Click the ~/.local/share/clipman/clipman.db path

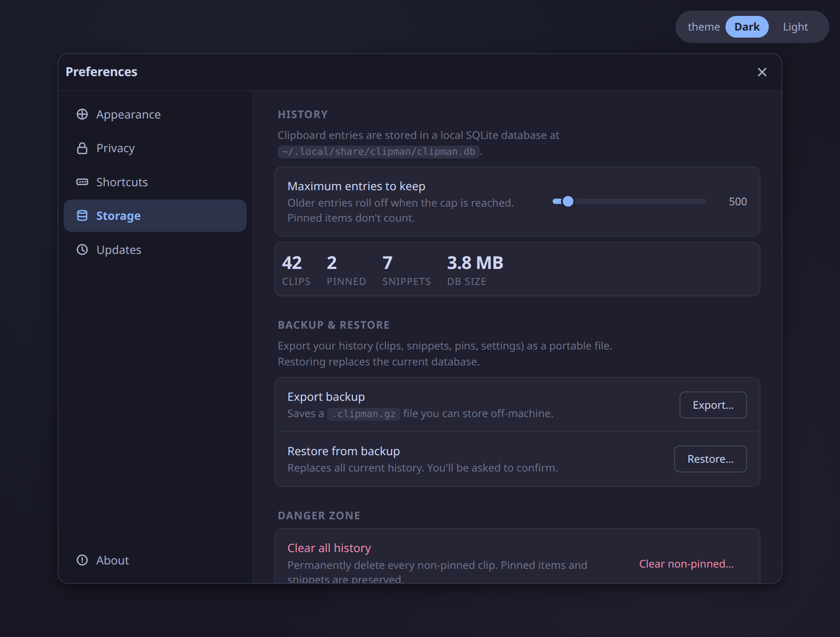(x=378, y=152)
